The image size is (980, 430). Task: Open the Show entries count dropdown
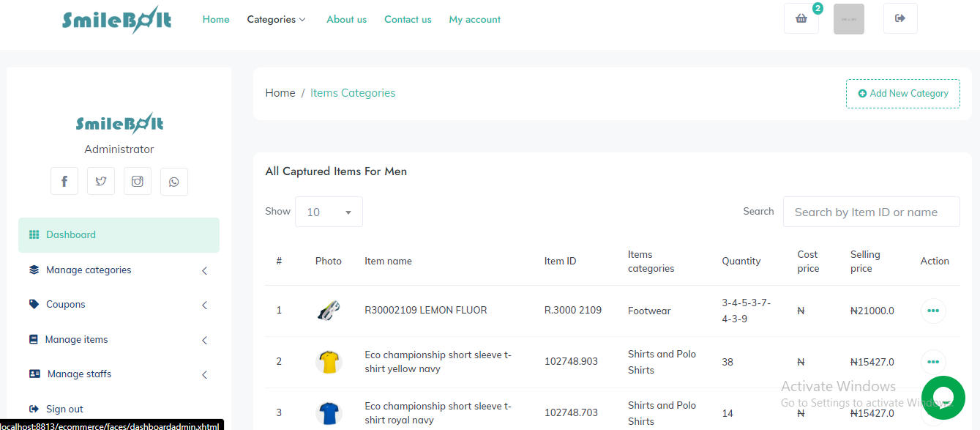tap(329, 212)
